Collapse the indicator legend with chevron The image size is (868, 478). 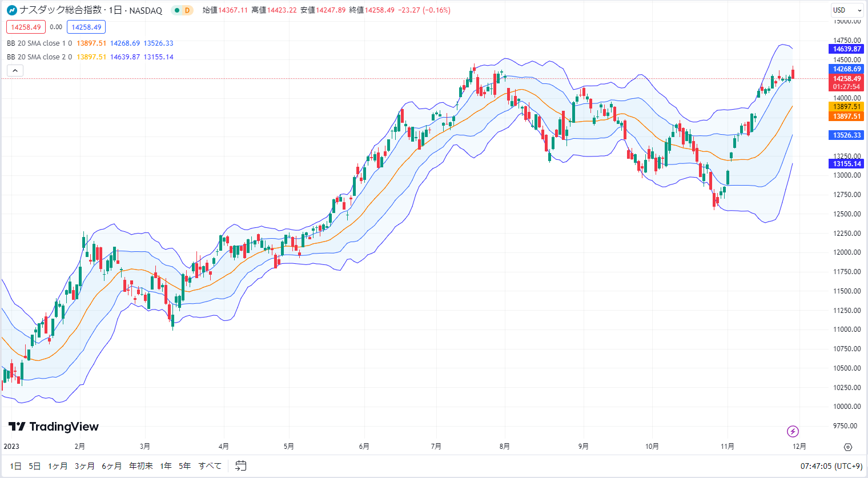[x=15, y=71]
